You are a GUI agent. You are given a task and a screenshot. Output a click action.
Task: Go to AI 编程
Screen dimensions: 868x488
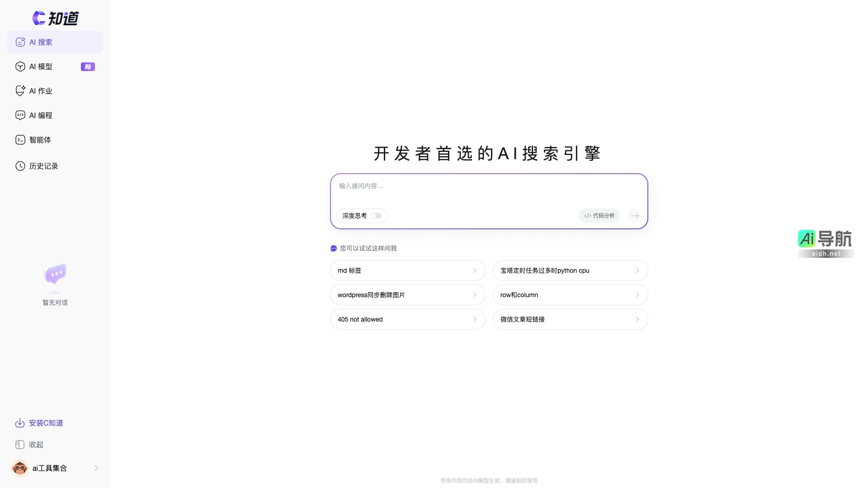(x=40, y=115)
